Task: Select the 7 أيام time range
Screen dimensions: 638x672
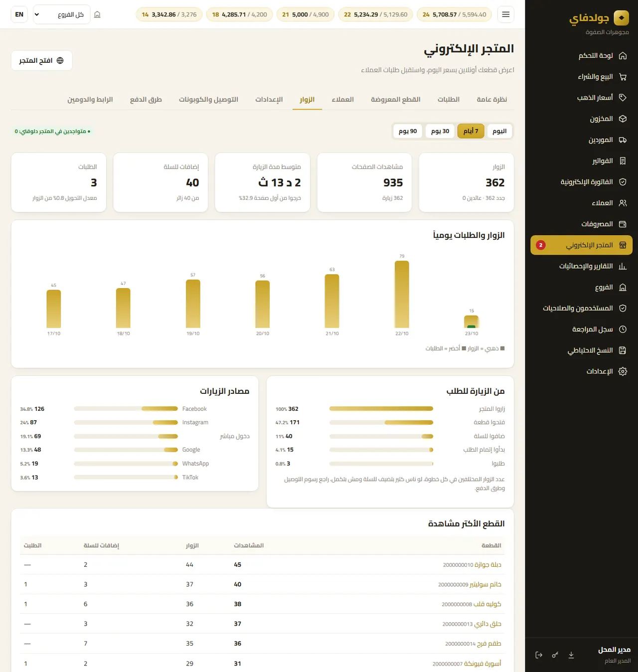Action: (471, 131)
